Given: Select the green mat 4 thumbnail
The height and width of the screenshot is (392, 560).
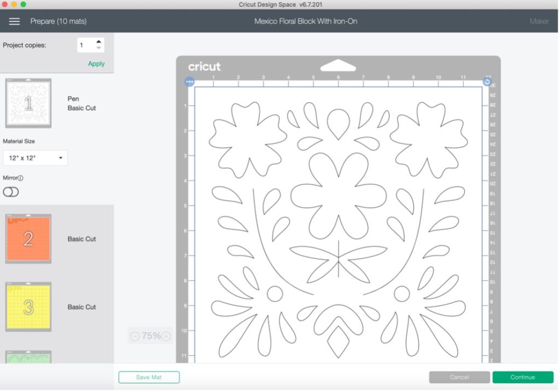Looking at the screenshot, I should (x=28, y=357).
